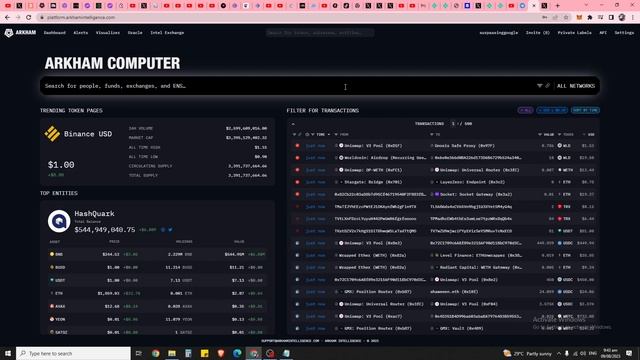Click the AVAX token icon in HashQuark's assets
Viewport: 640px width, 360px height.
tap(52, 306)
